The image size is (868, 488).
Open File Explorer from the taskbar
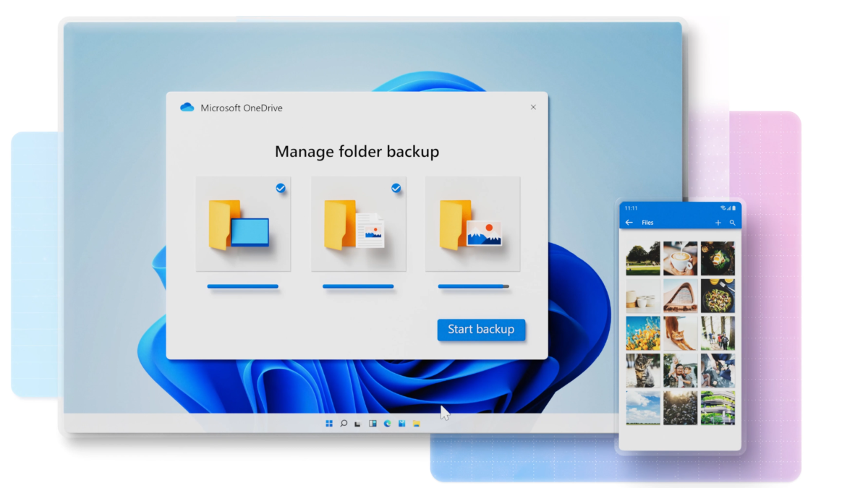pyautogui.click(x=417, y=423)
